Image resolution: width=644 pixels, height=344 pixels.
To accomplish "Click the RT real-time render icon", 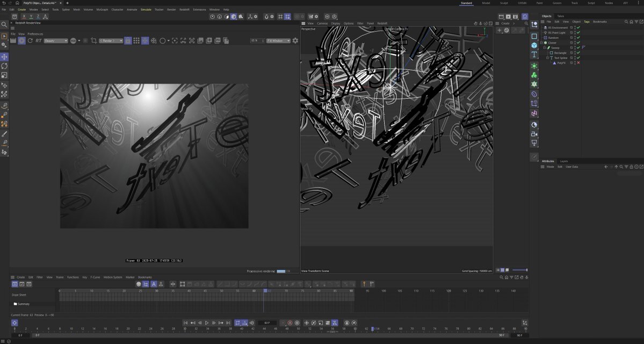I will 39,41.
